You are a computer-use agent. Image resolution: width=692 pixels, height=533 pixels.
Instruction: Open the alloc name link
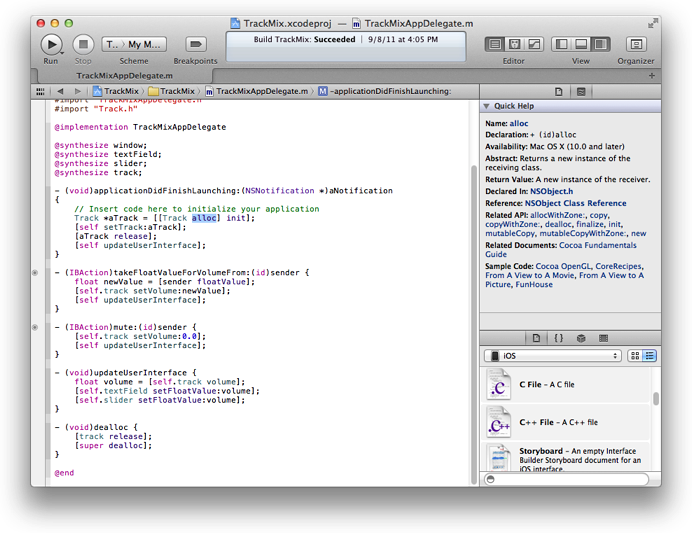pyautogui.click(x=519, y=124)
